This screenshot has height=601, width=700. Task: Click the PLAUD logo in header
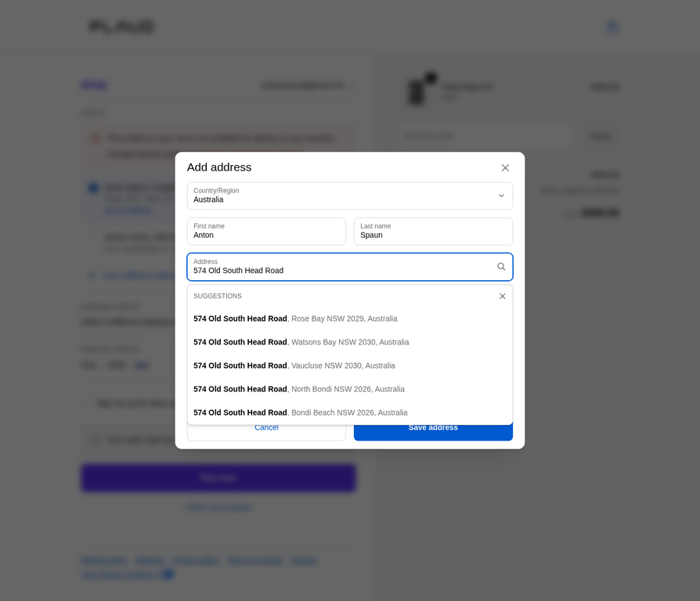tap(121, 27)
